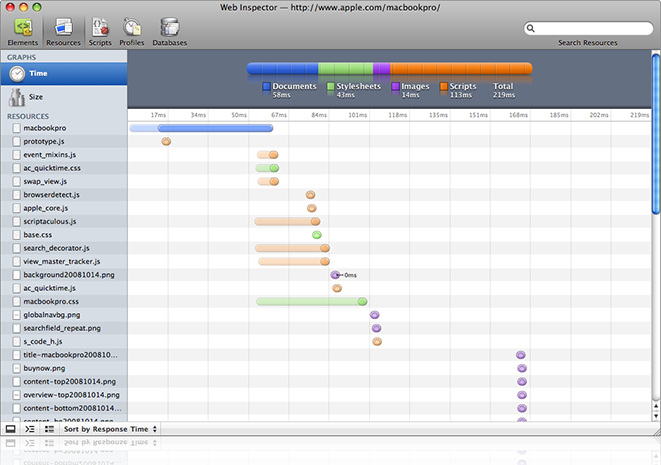661x465 pixels.
Task: Toggle dock to main window button
Action: point(10,429)
